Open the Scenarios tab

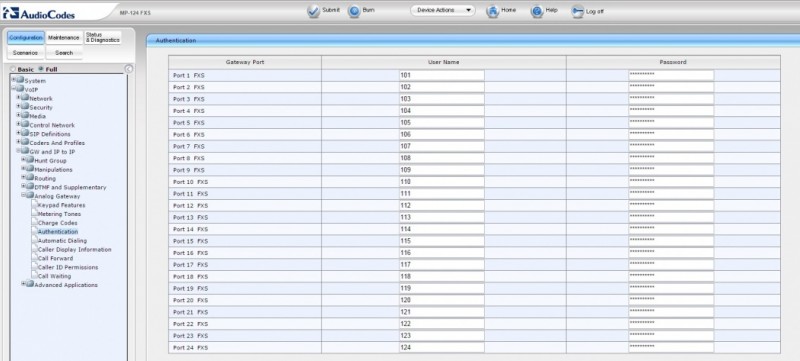click(26, 53)
